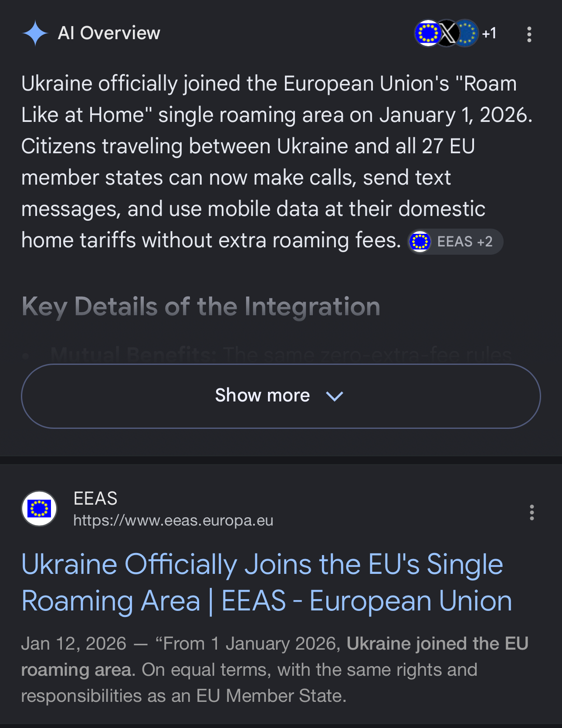
Task: Expand the overview with Show more
Action: 281,396
